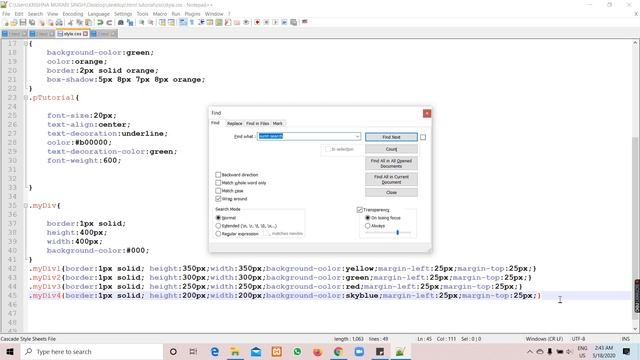Click the Find binoculars toolbar icon
Screen dimensions: 640x360
coord(121,22)
